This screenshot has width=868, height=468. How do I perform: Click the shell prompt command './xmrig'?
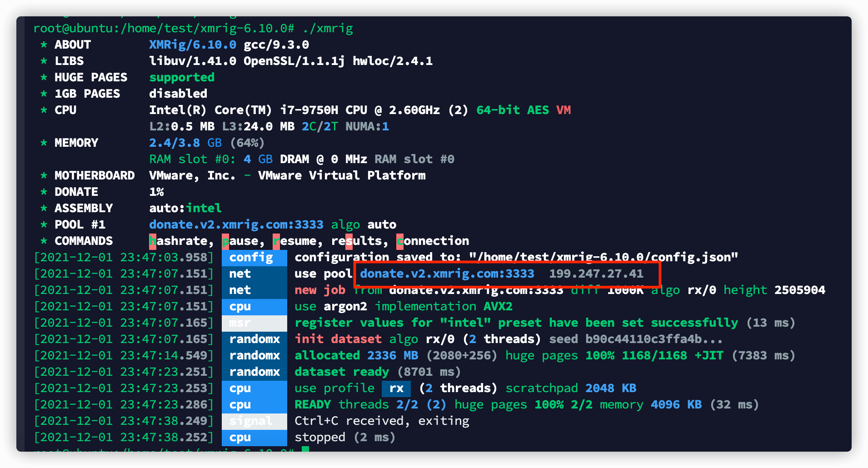328,28
